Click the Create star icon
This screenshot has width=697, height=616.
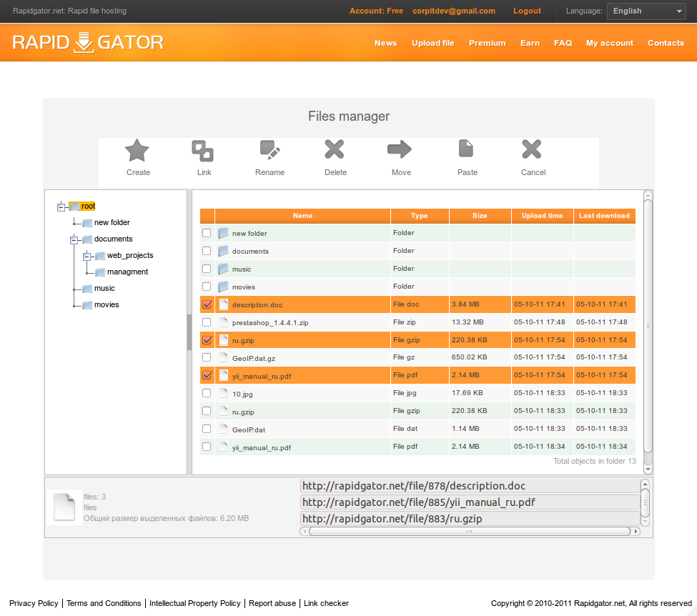coord(137,150)
